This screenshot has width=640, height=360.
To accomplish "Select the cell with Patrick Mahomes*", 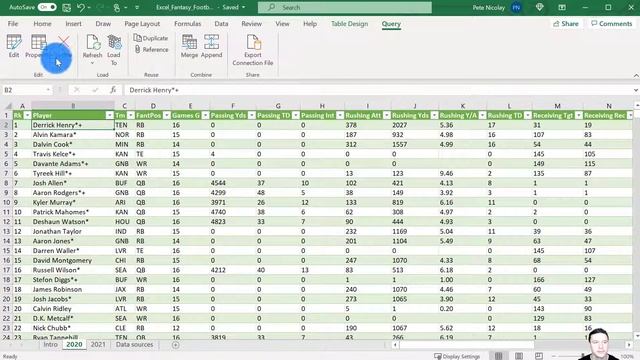I will coord(73,212).
